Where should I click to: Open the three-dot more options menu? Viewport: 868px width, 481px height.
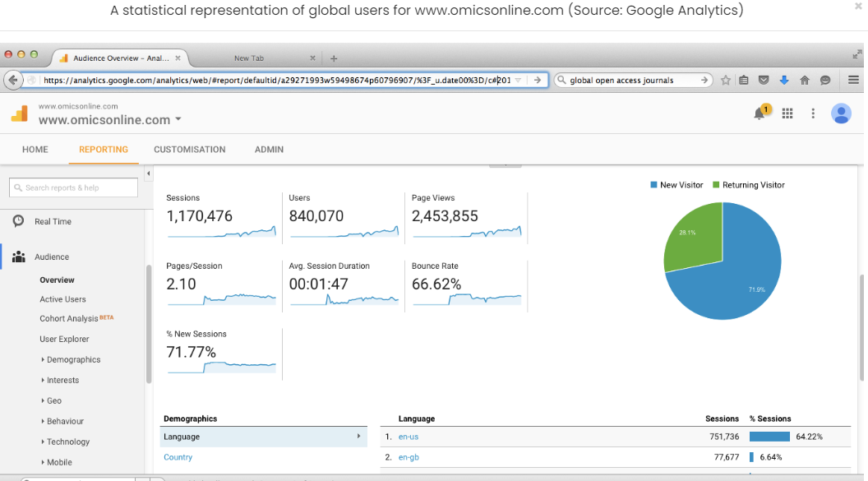click(x=813, y=113)
